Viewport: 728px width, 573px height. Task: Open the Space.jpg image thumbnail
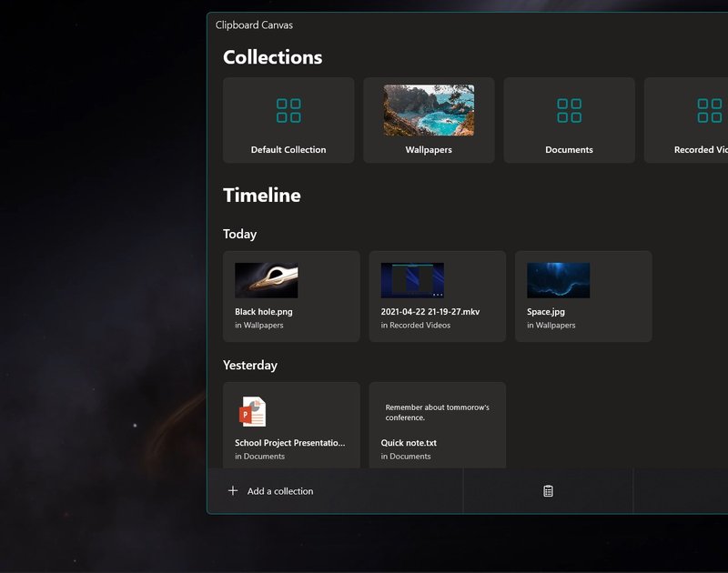(x=558, y=280)
